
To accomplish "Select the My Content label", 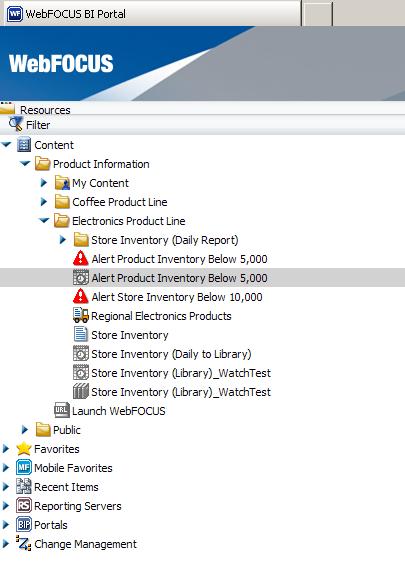I will [100, 183].
